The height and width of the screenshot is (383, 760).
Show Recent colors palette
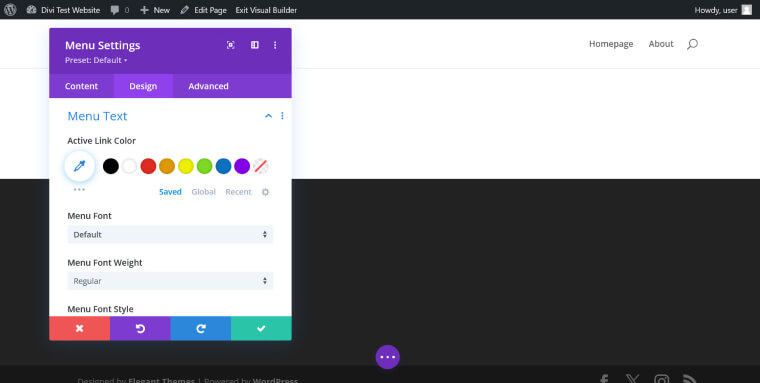(238, 192)
